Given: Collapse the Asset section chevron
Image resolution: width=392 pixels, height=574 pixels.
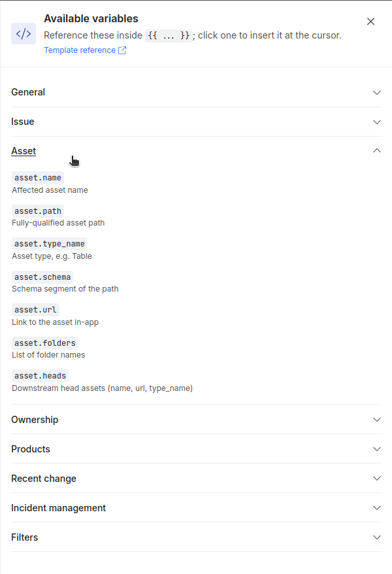Looking at the screenshot, I should point(376,151).
